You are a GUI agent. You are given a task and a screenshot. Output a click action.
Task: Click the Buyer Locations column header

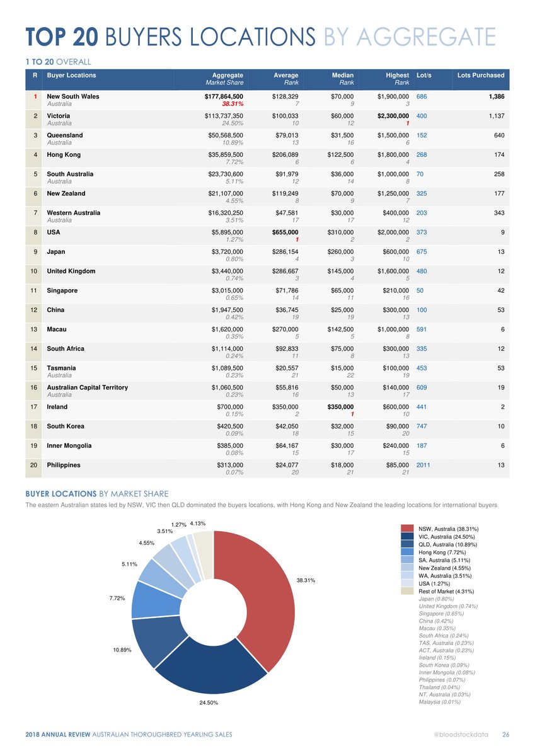72,75
